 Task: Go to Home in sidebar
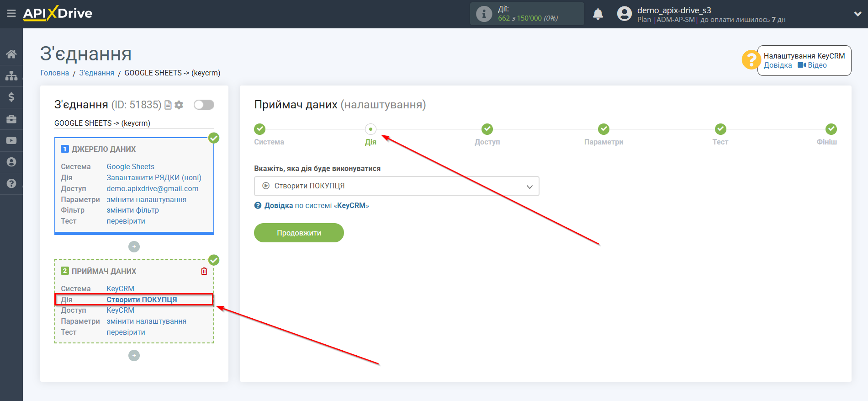tap(11, 54)
